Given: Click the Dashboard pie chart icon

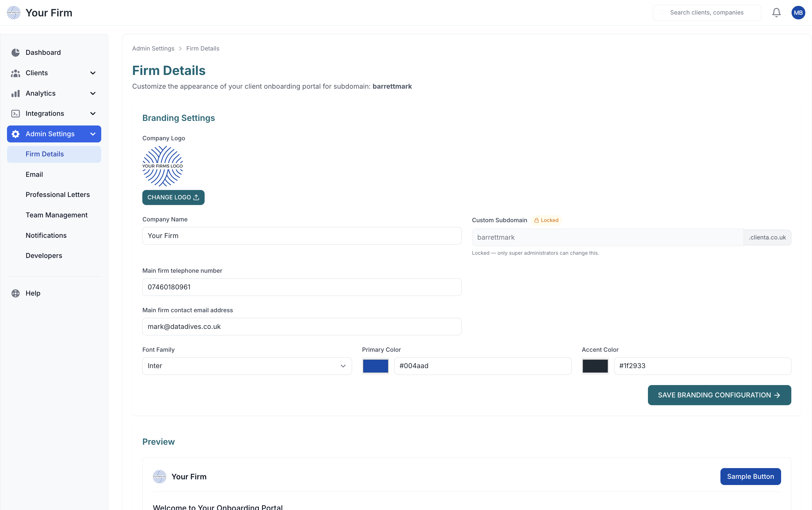Looking at the screenshot, I should click(16, 53).
